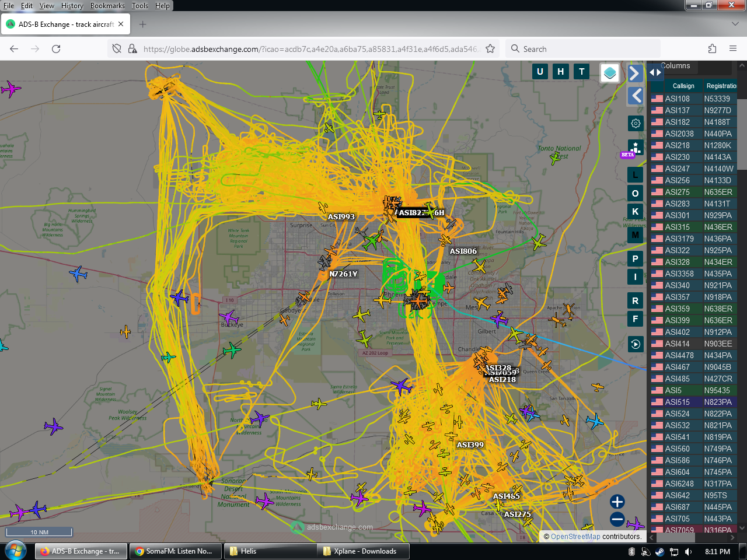This screenshot has width=747, height=560.
Task: Open the Columns chooser button
Action: click(x=676, y=66)
